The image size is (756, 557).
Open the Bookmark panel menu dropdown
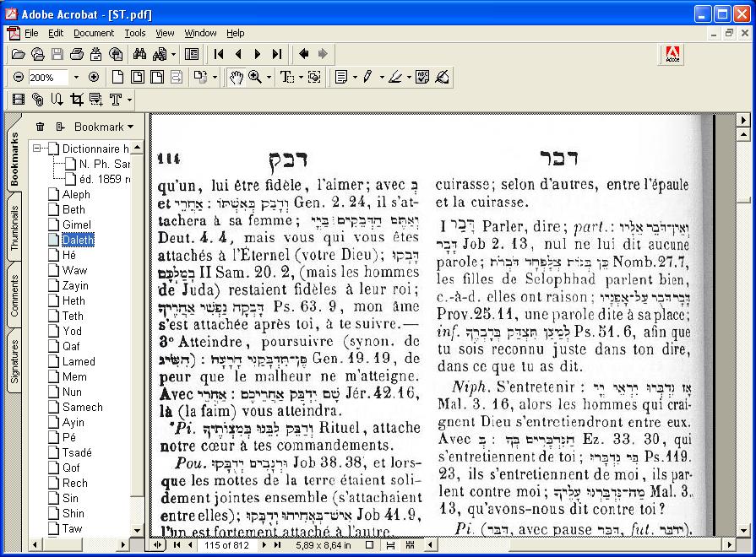click(104, 127)
